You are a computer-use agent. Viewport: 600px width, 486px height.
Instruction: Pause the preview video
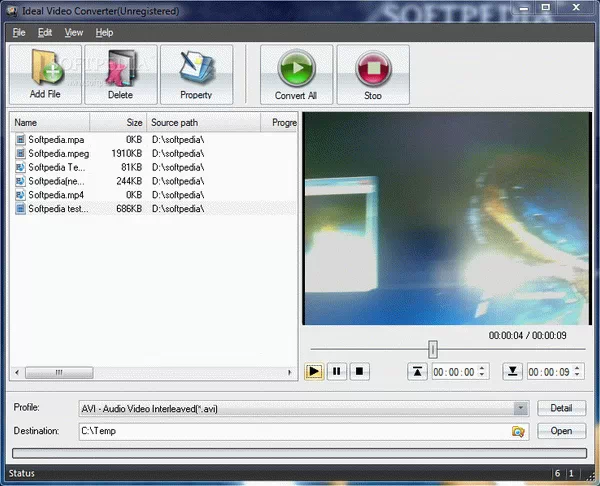(337, 371)
